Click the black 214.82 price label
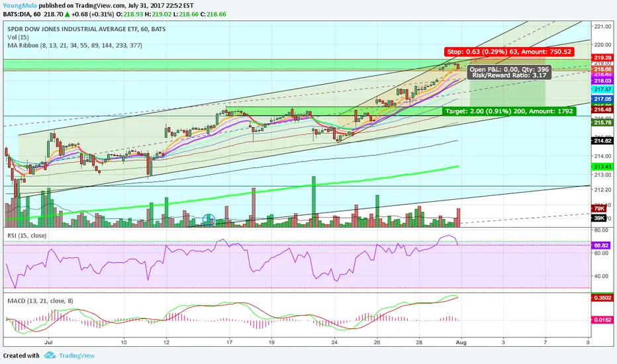The image size is (617, 364). pyautogui.click(x=603, y=140)
